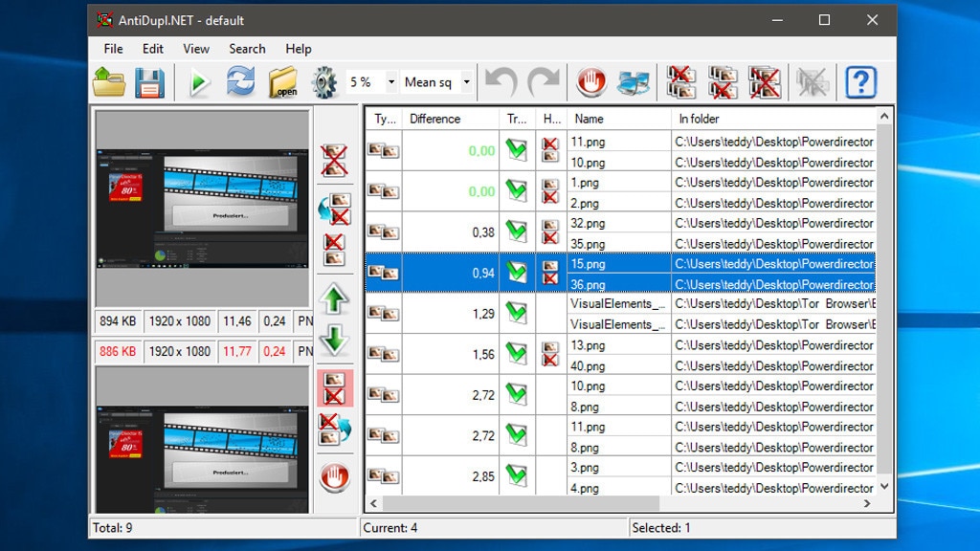Image resolution: width=980 pixels, height=551 pixels.
Task: Open the Help menu
Action: [x=299, y=49]
